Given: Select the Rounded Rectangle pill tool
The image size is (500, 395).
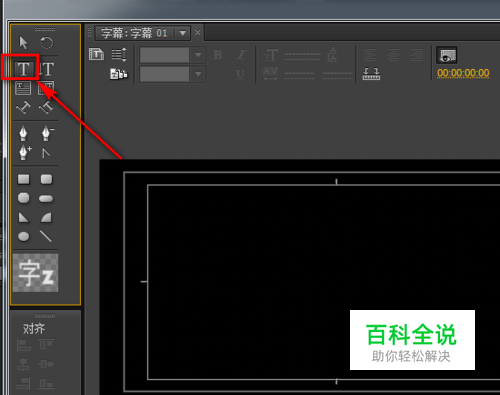Looking at the screenshot, I should (x=46, y=199).
